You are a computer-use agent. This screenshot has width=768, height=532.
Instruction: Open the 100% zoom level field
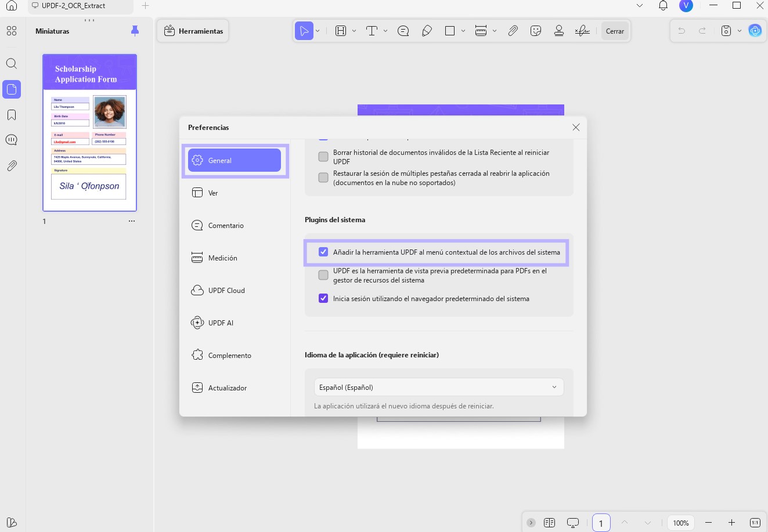point(681,523)
